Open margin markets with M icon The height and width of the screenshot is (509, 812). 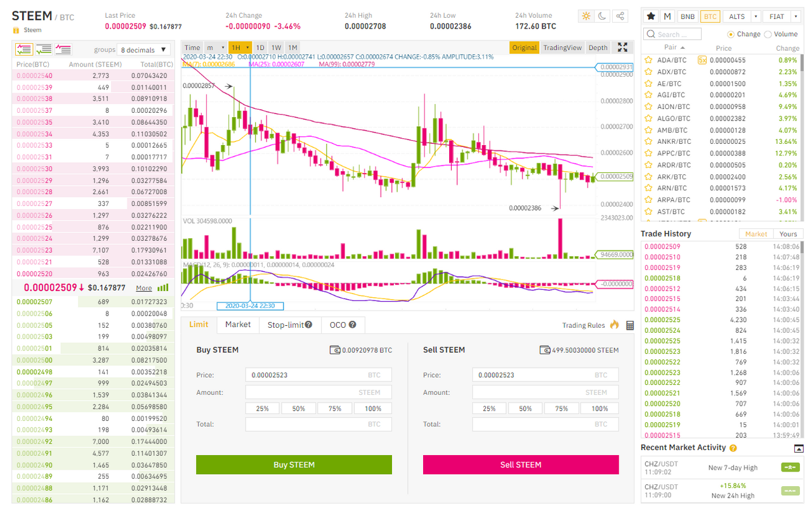pos(667,16)
